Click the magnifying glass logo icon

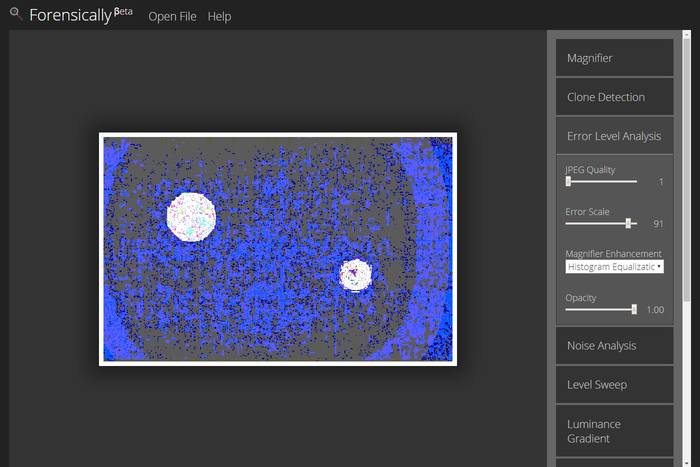[x=16, y=14]
